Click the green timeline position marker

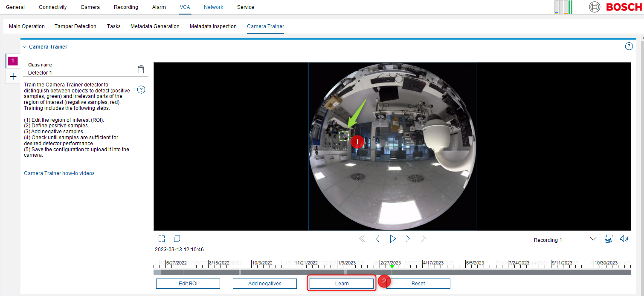click(x=392, y=267)
